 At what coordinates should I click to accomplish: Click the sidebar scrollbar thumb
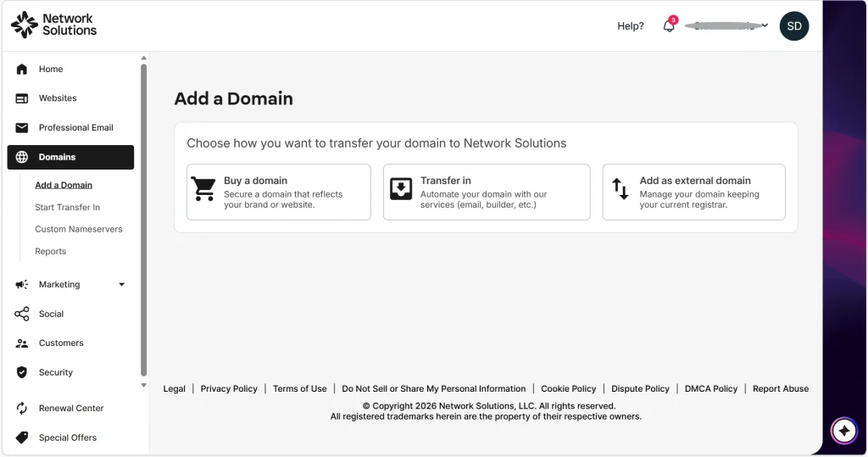(144, 220)
